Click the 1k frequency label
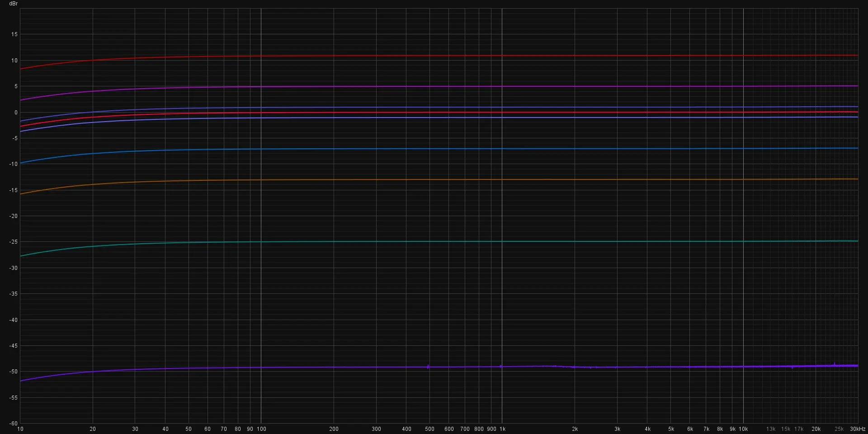This screenshot has width=868, height=434. [502, 429]
